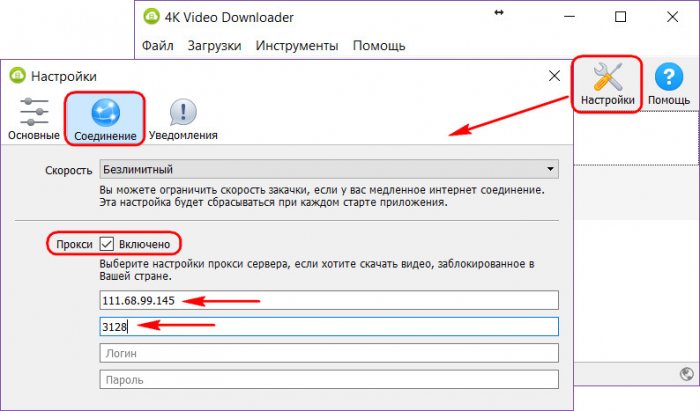Click the proxy IP field 111.68.99.145
700x411 pixels.
coord(329,300)
